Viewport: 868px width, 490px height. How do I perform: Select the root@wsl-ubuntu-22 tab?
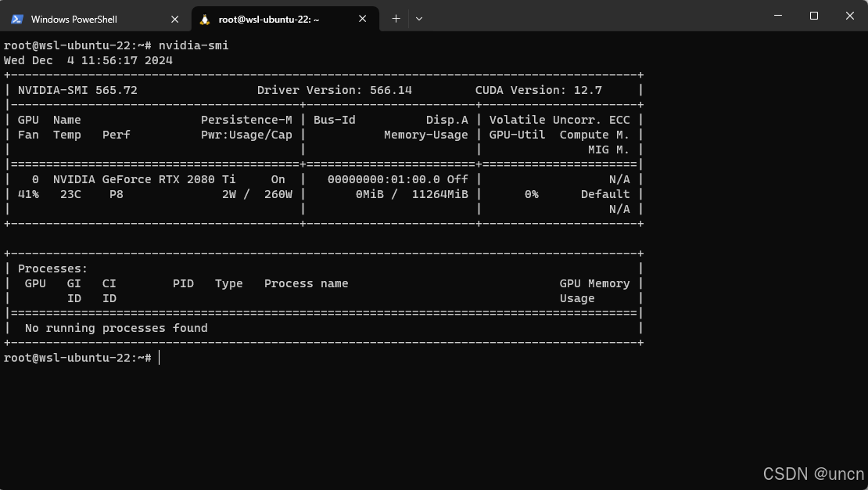285,19
